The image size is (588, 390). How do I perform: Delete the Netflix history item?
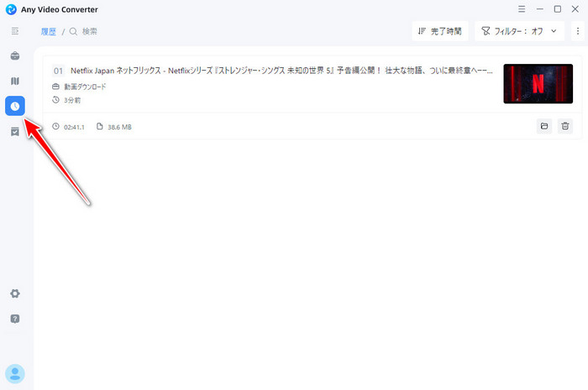tap(565, 126)
